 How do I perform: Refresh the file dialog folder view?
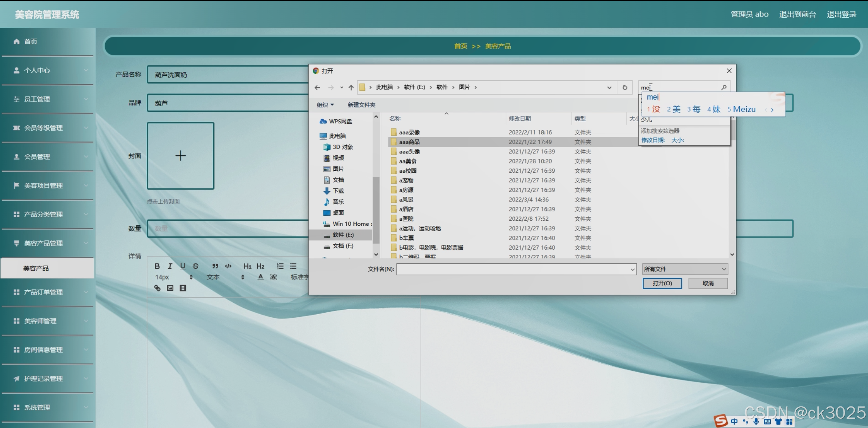pyautogui.click(x=625, y=87)
